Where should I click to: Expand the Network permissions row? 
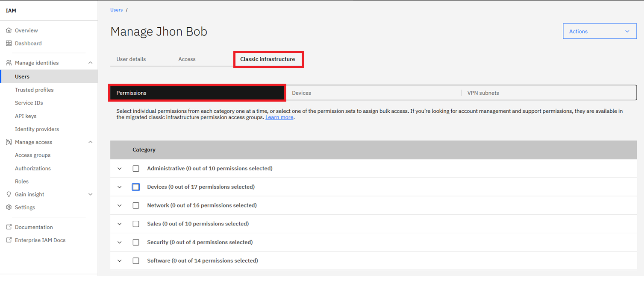pos(120,205)
